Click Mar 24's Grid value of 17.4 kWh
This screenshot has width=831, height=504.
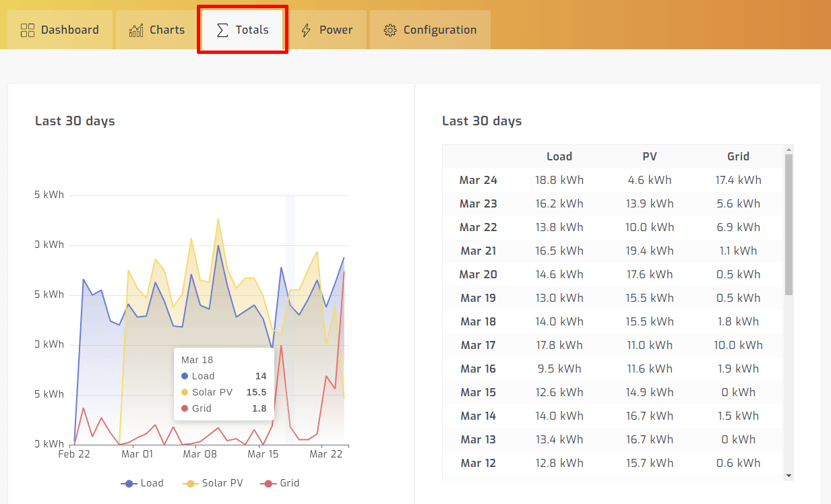[738, 180]
